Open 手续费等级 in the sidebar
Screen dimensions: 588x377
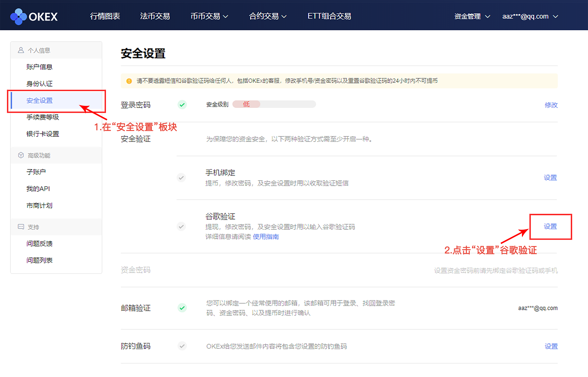(x=43, y=117)
